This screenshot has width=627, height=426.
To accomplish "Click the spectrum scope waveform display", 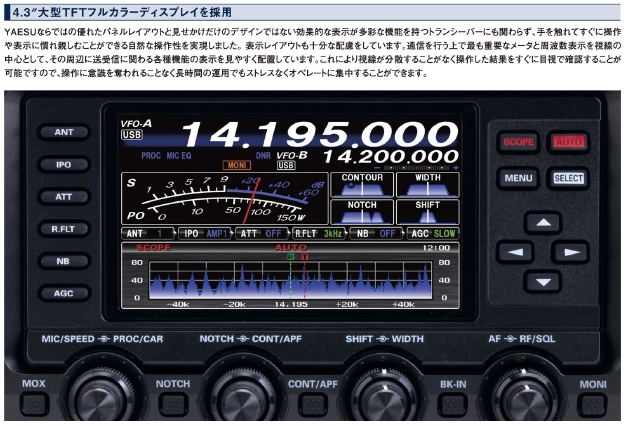I will pos(290,280).
